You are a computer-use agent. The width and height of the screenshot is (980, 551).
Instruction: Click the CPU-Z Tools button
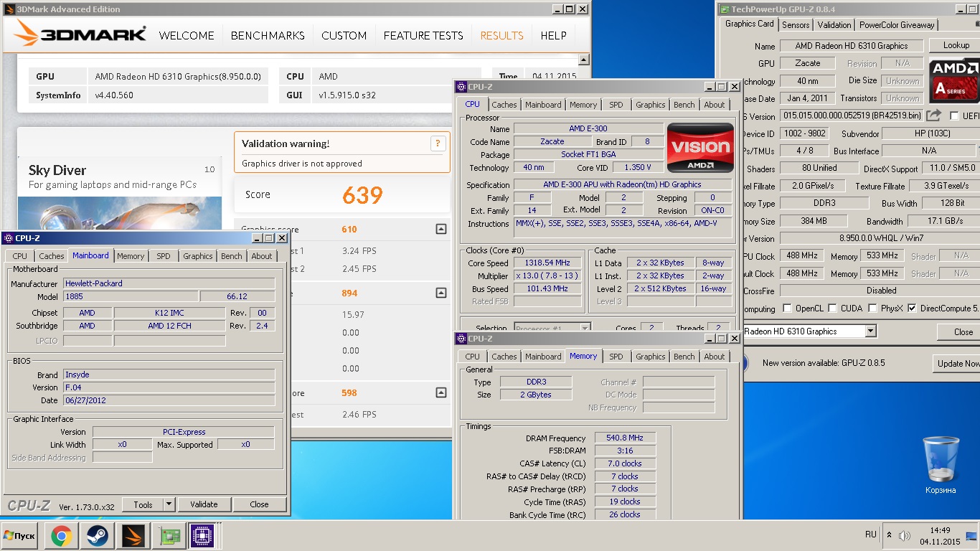coord(143,504)
